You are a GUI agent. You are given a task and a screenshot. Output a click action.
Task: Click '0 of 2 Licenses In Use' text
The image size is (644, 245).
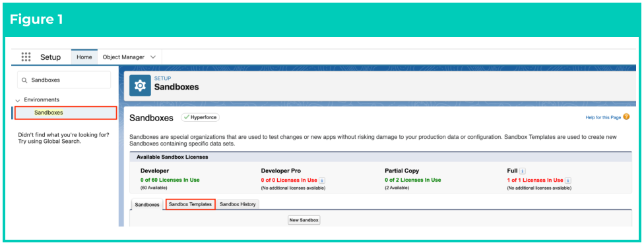[413, 180]
